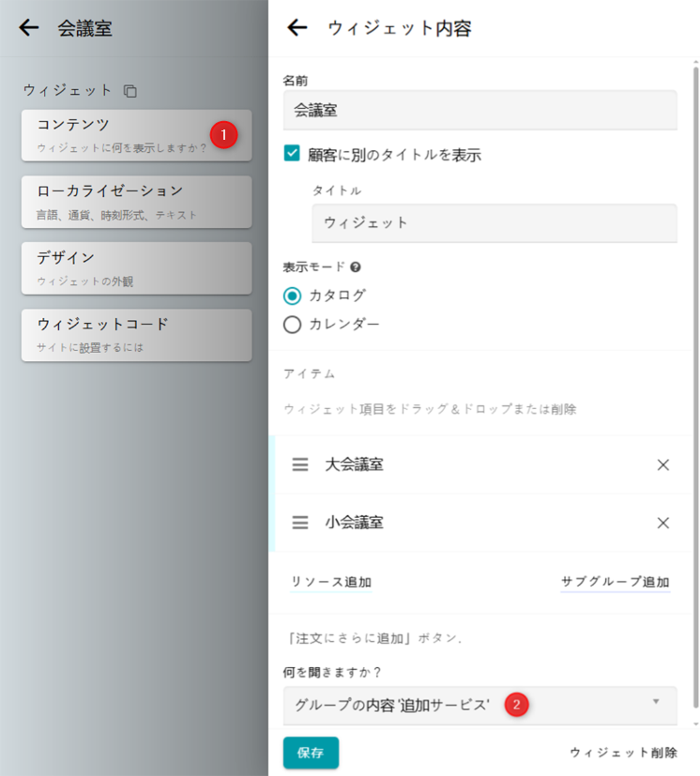The width and height of the screenshot is (700, 776).
Task: Click back arrow next to ウィジェット内容
Action: click(x=297, y=28)
